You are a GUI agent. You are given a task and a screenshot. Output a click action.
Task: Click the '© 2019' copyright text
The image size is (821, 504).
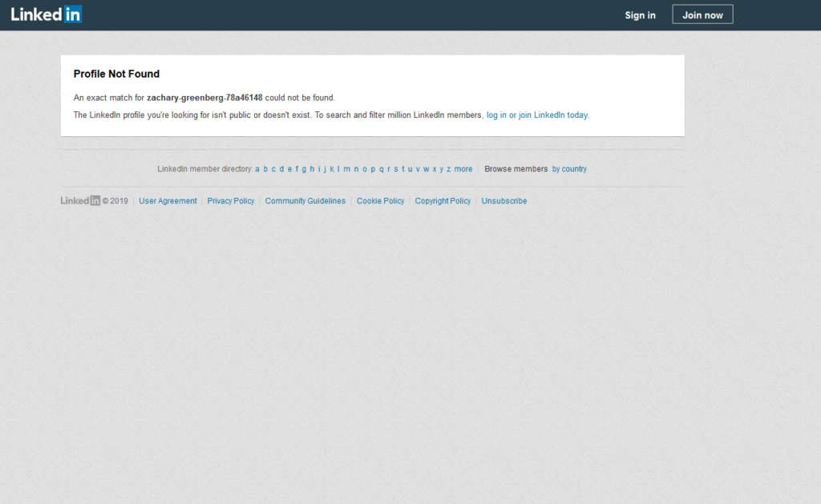click(x=115, y=201)
